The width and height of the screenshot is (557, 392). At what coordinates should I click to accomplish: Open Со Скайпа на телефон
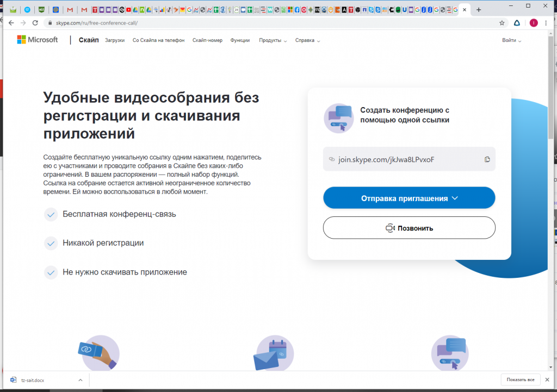point(158,40)
